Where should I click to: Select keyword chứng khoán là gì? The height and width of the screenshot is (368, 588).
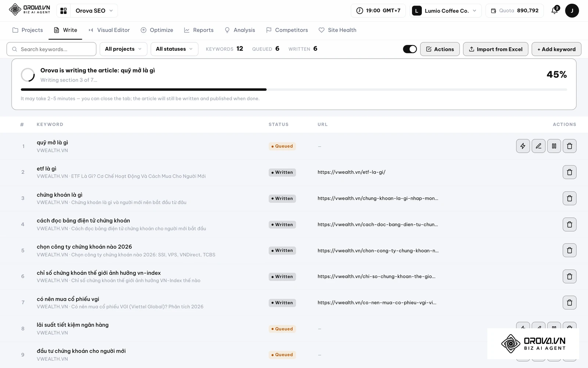tap(60, 195)
